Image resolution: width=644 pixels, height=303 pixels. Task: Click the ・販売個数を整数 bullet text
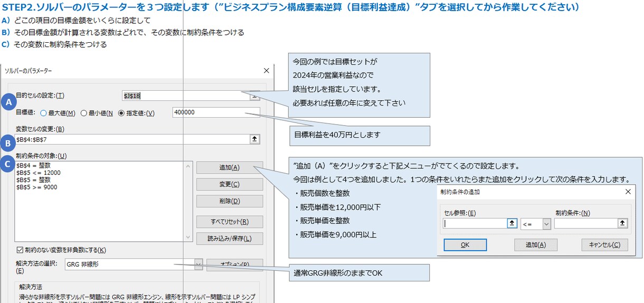(x=321, y=193)
